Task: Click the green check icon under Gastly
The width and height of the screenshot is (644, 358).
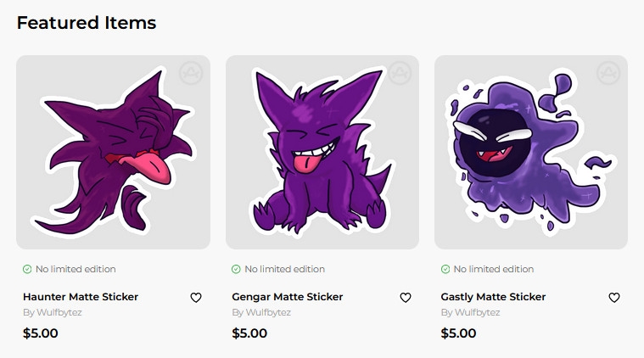Action: click(x=445, y=269)
